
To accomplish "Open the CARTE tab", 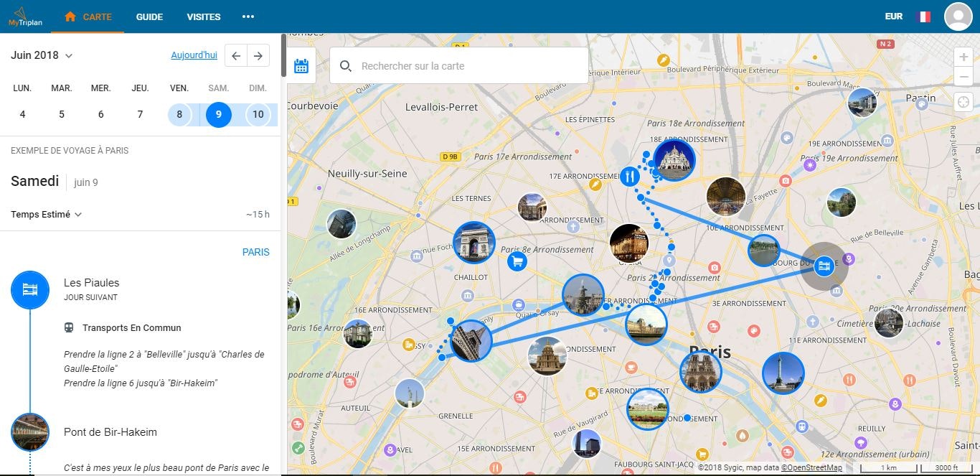I will click(x=88, y=17).
